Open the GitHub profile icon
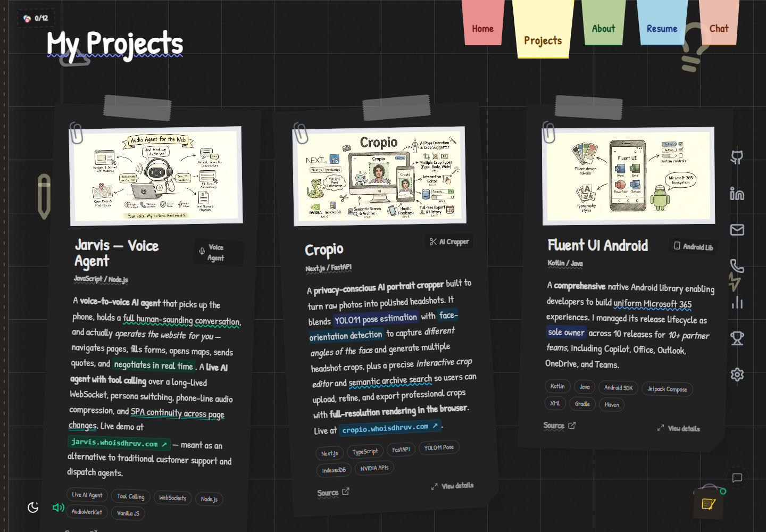766x532 pixels. pyautogui.click(x=737, y=157)
